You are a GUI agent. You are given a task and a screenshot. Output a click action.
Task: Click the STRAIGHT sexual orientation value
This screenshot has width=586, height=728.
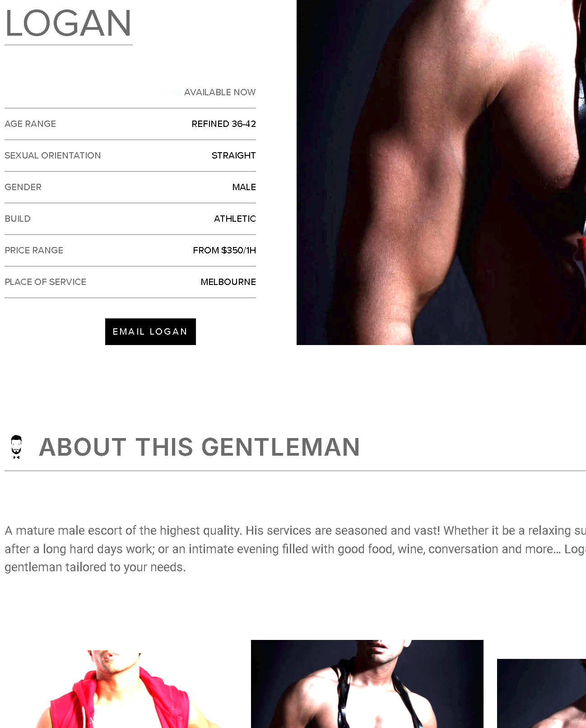[233, 155]
